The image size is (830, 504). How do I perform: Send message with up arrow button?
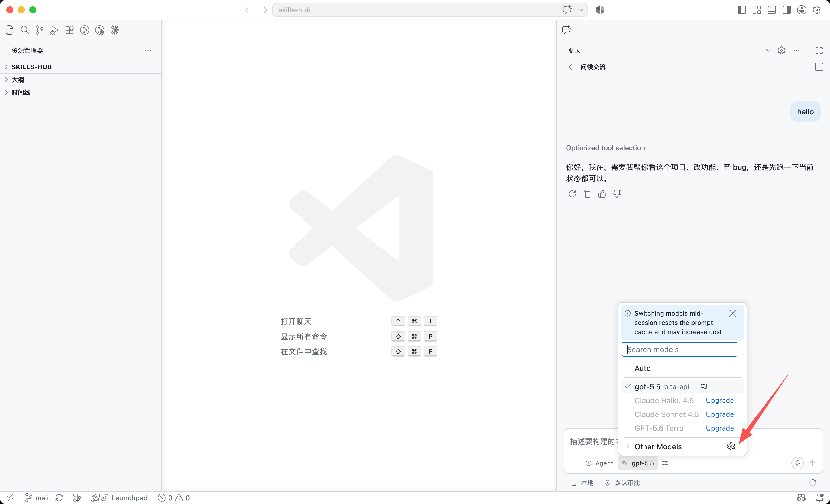pos(812,463)
